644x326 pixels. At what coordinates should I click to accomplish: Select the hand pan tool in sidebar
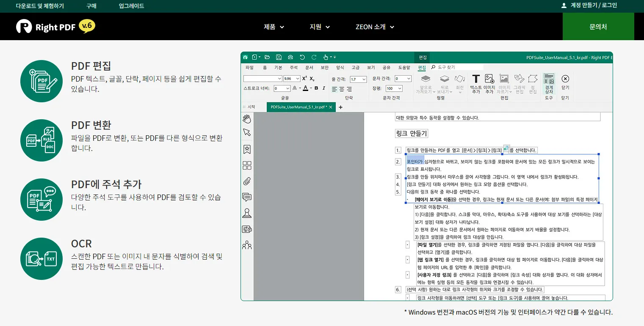point(247,119)
